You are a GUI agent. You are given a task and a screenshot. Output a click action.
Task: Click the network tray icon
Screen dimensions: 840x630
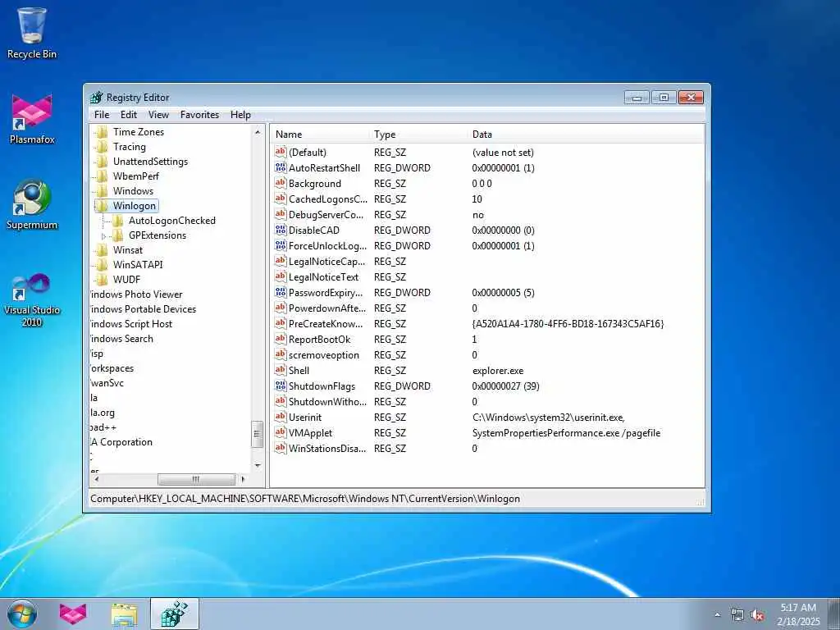737,615
